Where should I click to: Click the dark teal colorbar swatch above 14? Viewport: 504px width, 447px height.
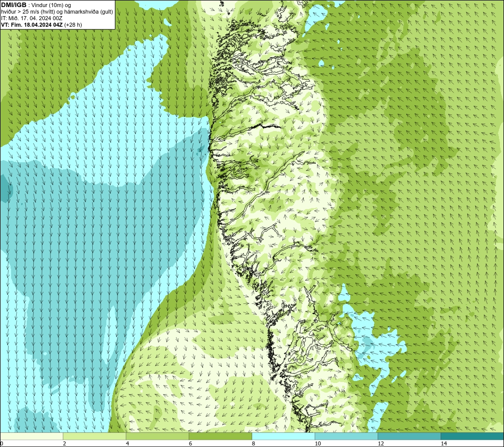[473, 436]
